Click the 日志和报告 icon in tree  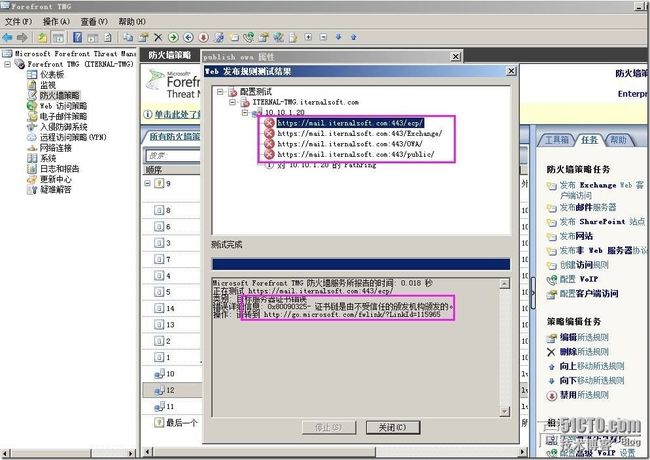click(x=32, y=169)
